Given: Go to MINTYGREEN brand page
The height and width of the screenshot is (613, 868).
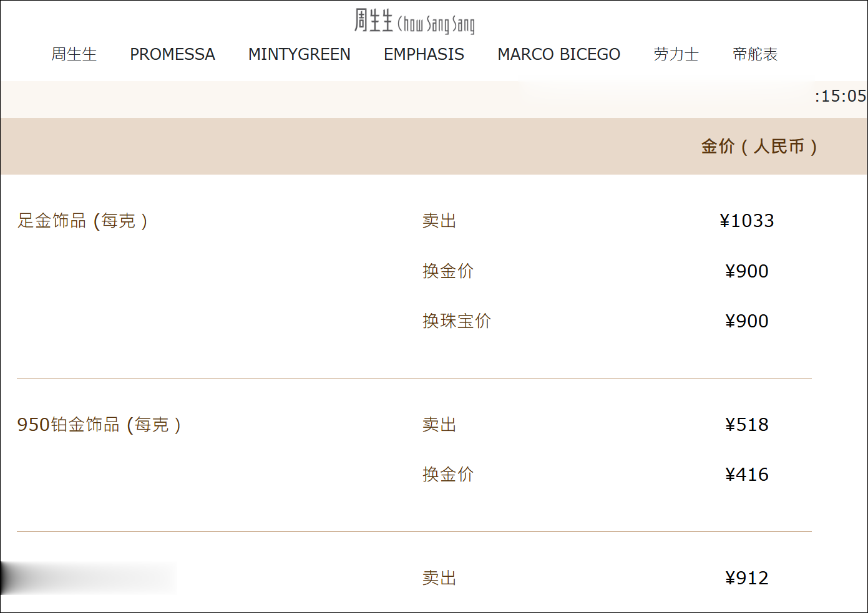Looking at the screenshot, I should 299,54.
